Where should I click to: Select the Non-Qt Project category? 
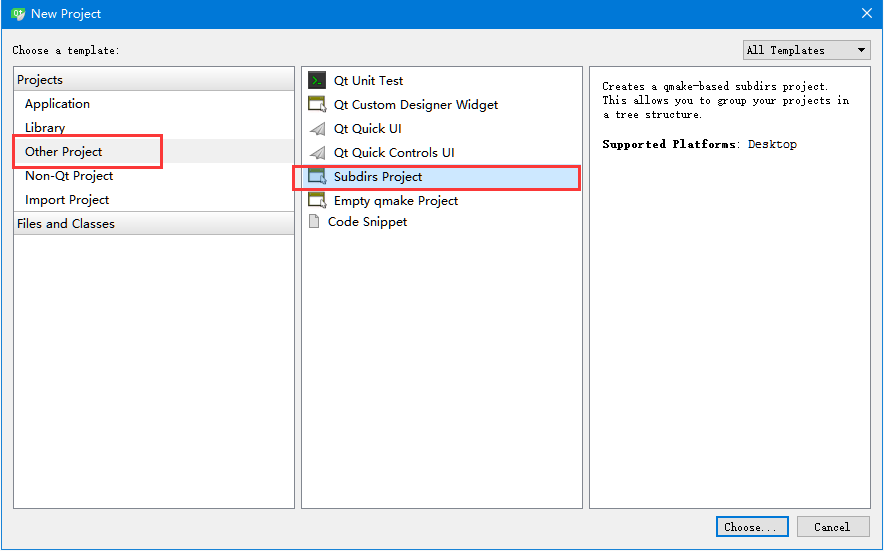click(x=69, y=176)
